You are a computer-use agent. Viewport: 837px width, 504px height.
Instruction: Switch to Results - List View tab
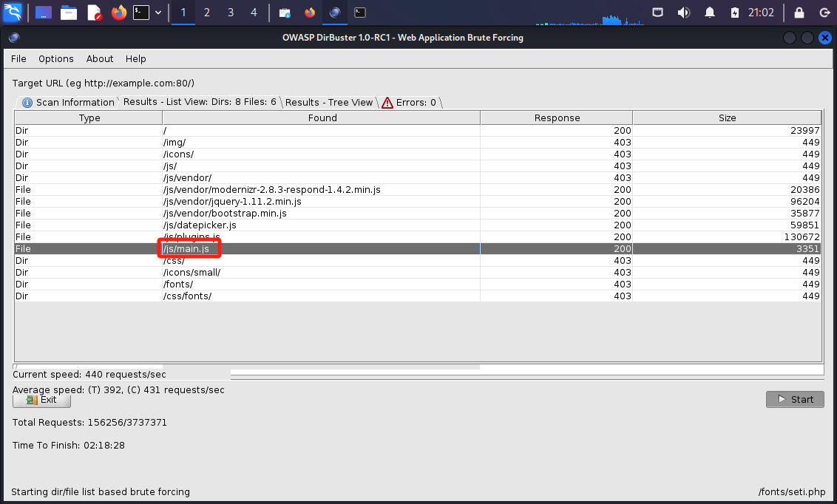point(200,102)
